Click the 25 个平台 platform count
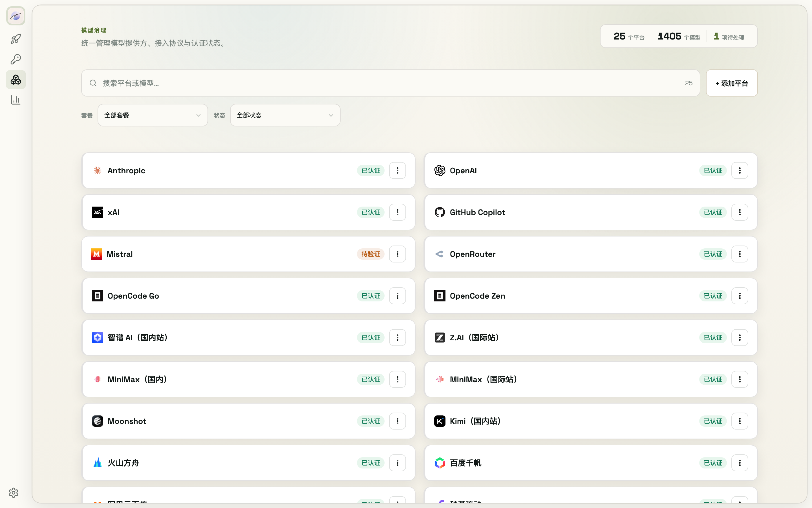Viewport: 812px width, 508px height. tap(629, 36)
